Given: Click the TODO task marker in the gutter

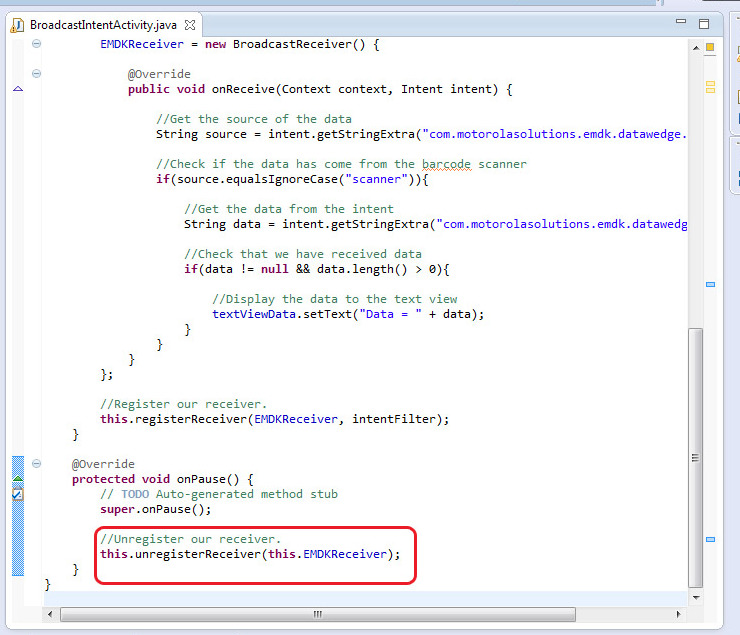Looking at the screenshot, I should point(17,494).
